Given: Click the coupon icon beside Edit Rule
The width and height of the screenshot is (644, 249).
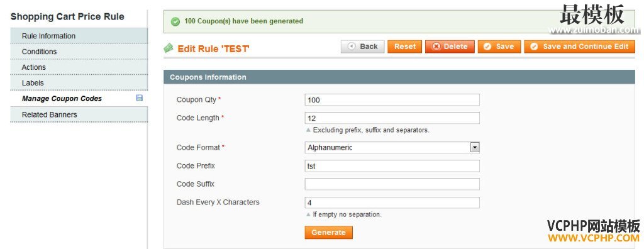Looking at the screenshot, I should coord(169,48).
